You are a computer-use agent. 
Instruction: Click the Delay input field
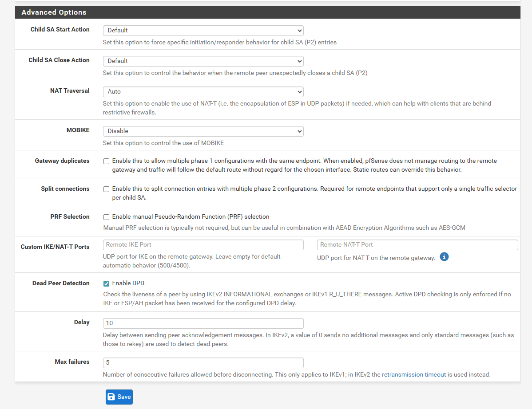[x=203, y=323]
